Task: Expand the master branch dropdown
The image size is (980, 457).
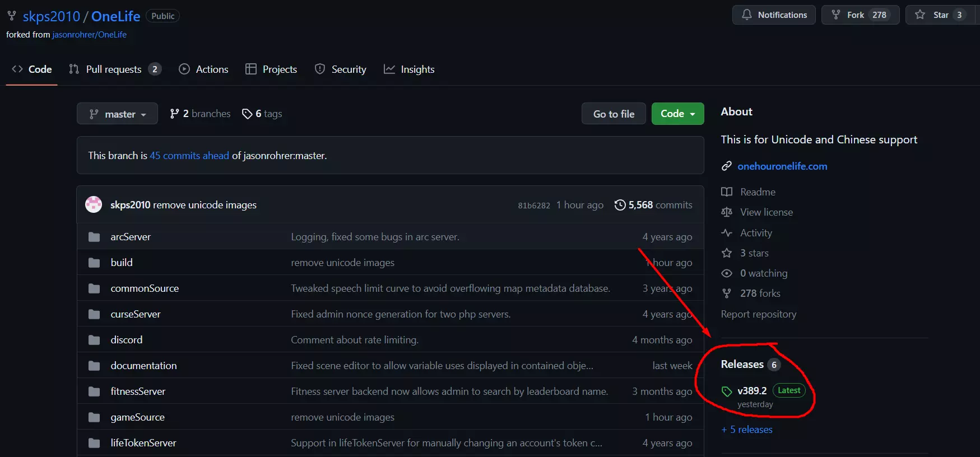Action: pos(117,114)
